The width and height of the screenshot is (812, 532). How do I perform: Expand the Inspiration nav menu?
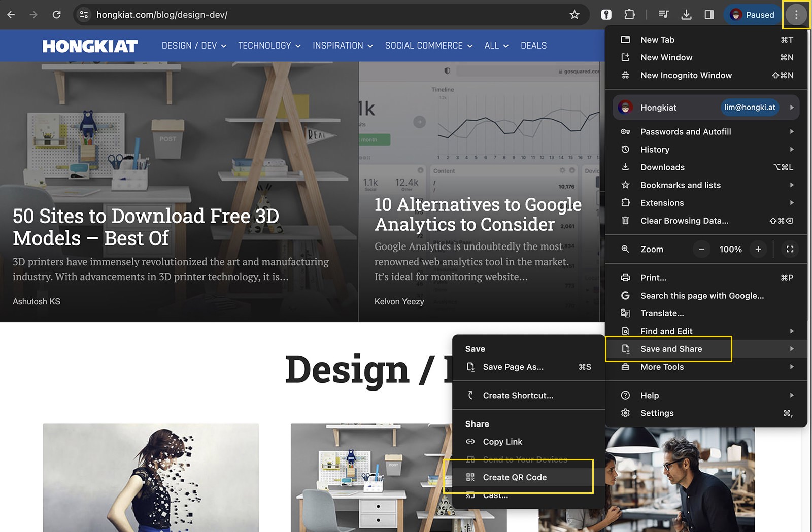click(343, 46)
